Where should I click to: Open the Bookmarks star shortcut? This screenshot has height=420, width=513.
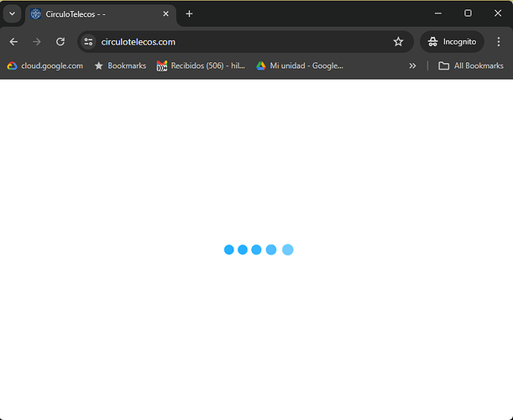[x=120, y=66]
